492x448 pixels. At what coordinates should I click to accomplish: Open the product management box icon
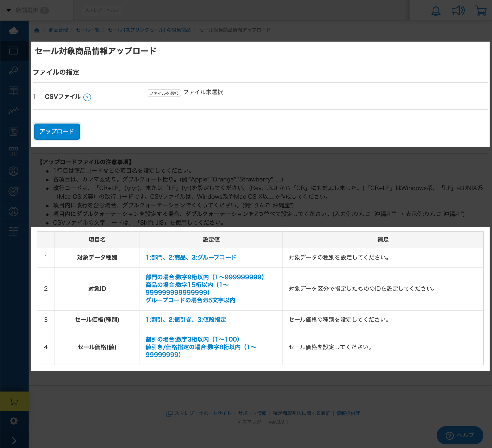click(13, 50)
